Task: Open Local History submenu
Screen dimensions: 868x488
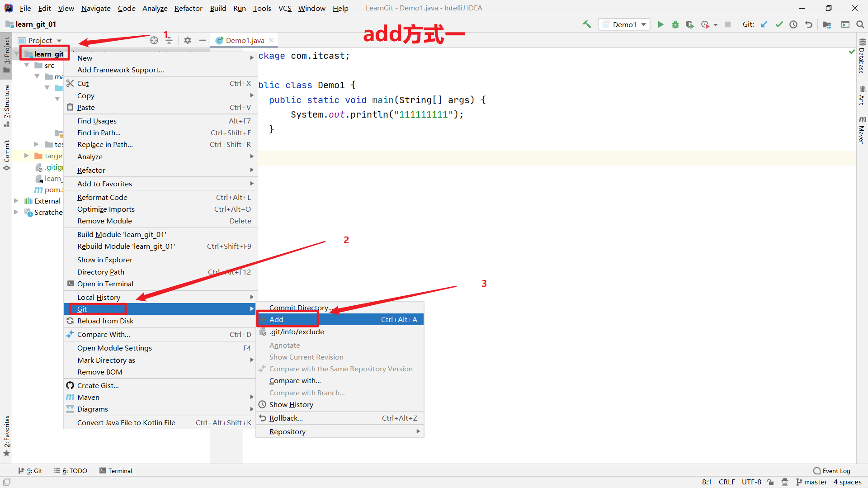Action: click(x=160, y=297)
